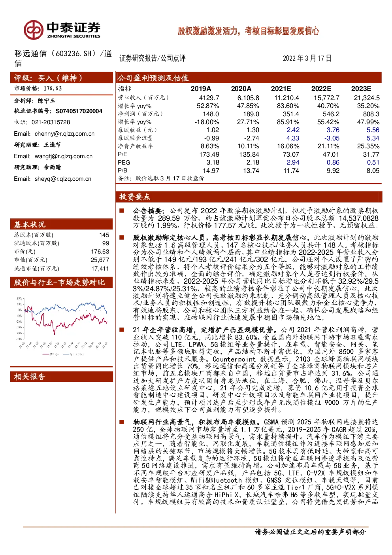
Task: Select the 2020A column header
Action: [241, 89]
